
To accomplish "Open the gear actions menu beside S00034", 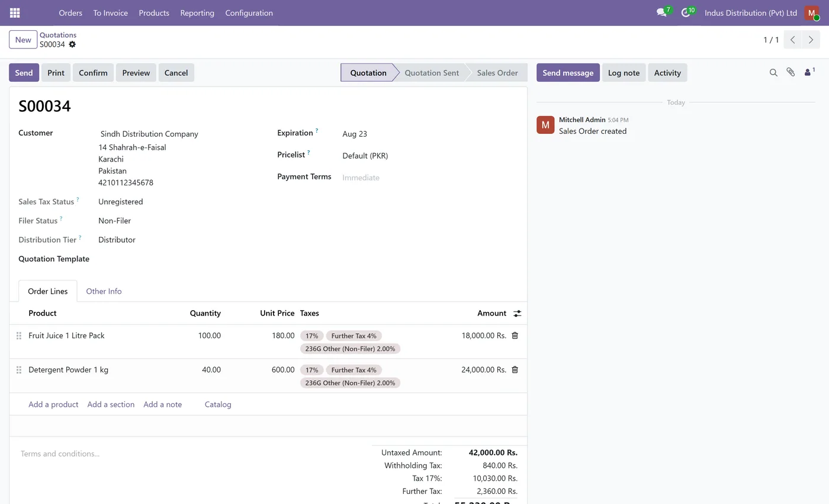I will (72, 44).
